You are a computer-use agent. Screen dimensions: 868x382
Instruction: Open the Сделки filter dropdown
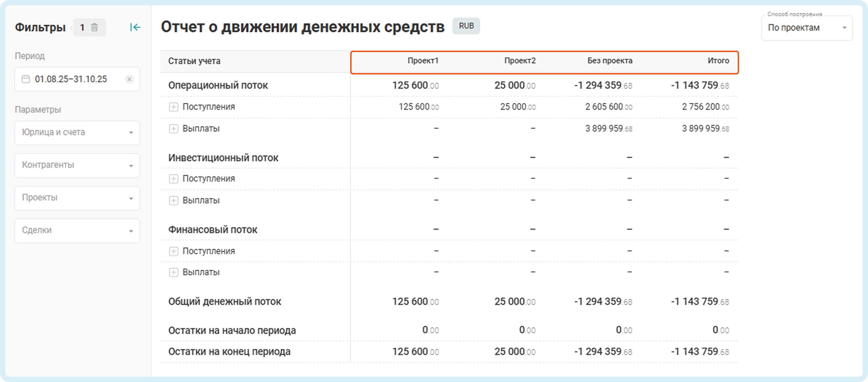point(77,231)
